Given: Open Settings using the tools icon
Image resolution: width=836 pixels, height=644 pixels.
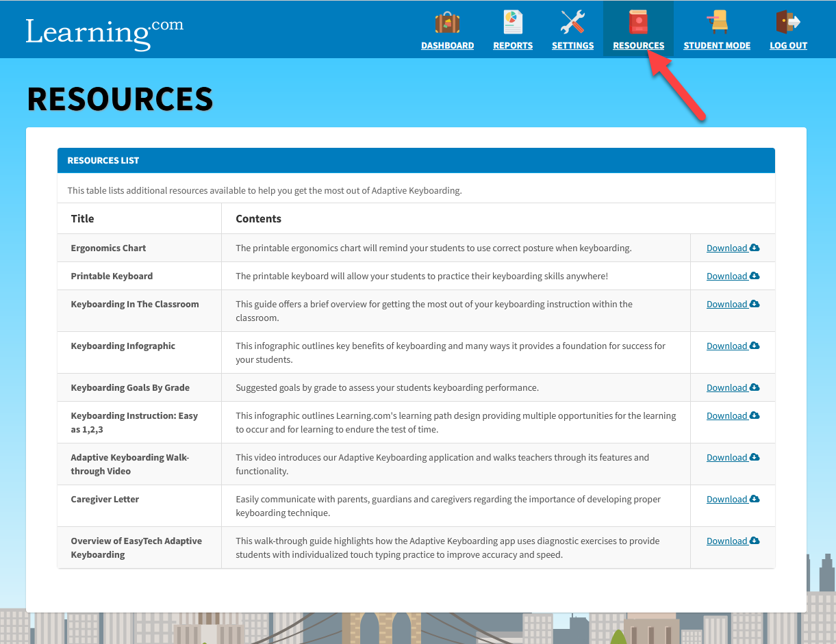Looking at the screenshot, I should point(572,21).
